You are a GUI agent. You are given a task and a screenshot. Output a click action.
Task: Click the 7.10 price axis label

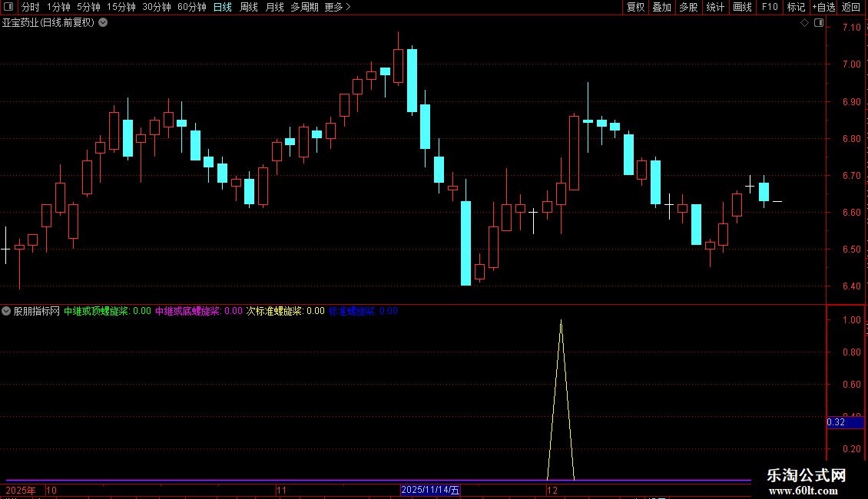[851, 27]
